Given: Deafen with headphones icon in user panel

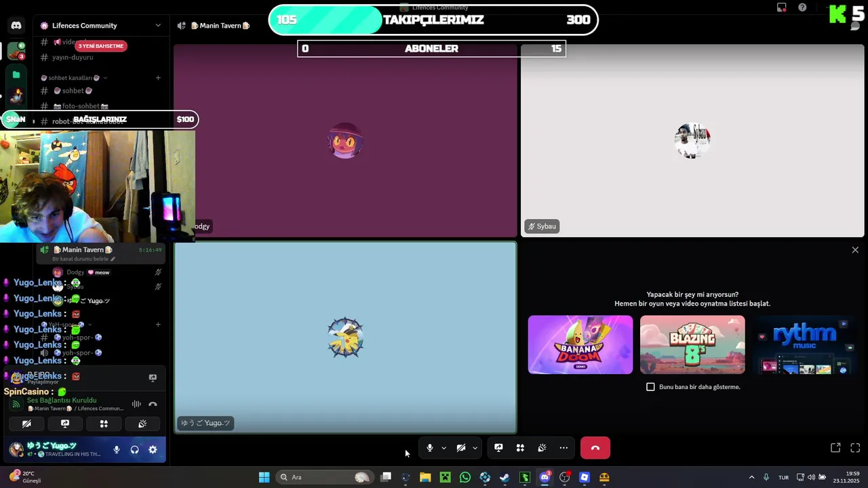Looking at the screenshot, I should [134, 449].
